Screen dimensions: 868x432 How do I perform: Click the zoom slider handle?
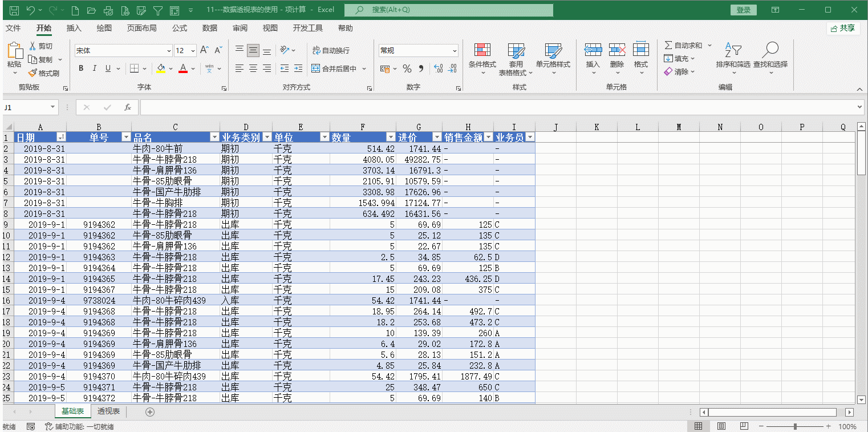[x=796, y=426]
